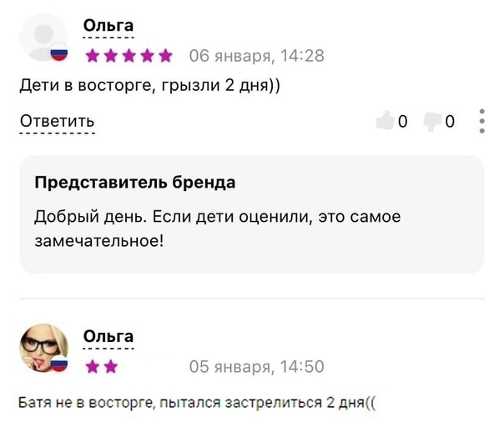Click the date 05 января, 14:50

257,366
